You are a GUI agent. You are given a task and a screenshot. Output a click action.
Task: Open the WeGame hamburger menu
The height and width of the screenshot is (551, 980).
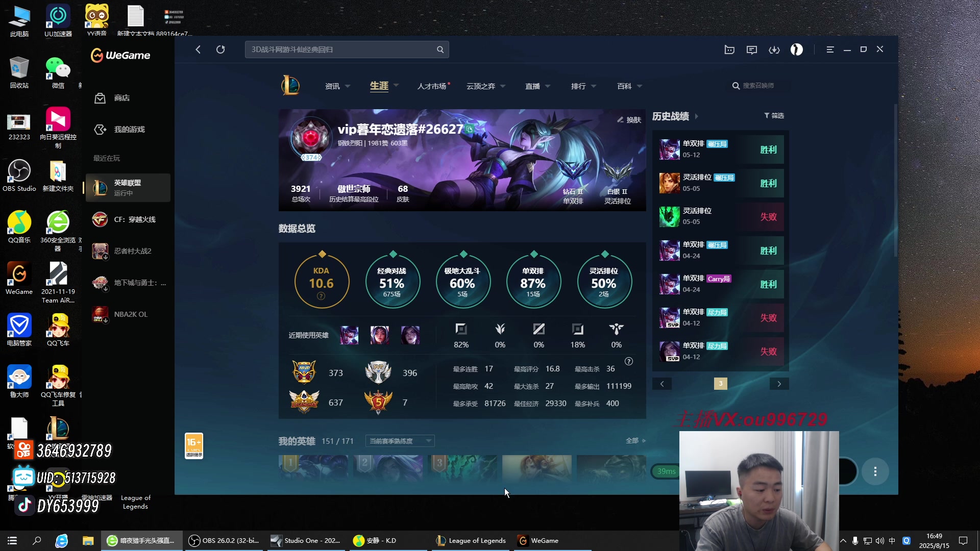tap(830, 49)
